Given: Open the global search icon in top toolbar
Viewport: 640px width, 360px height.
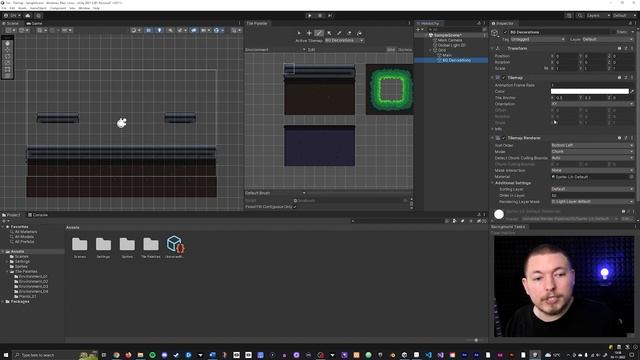Looking at the screenshot, I should pyautogui.click(x=580, y=16).
